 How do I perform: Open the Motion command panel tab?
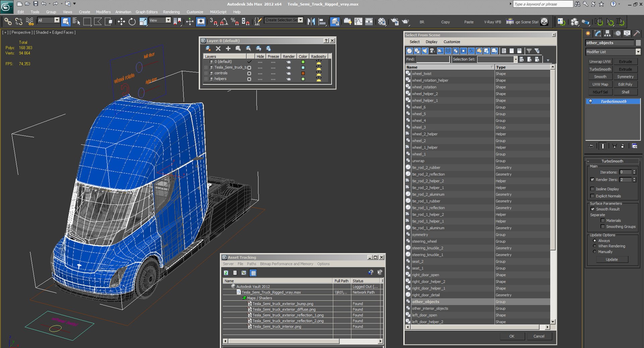(x=618, y=33)
